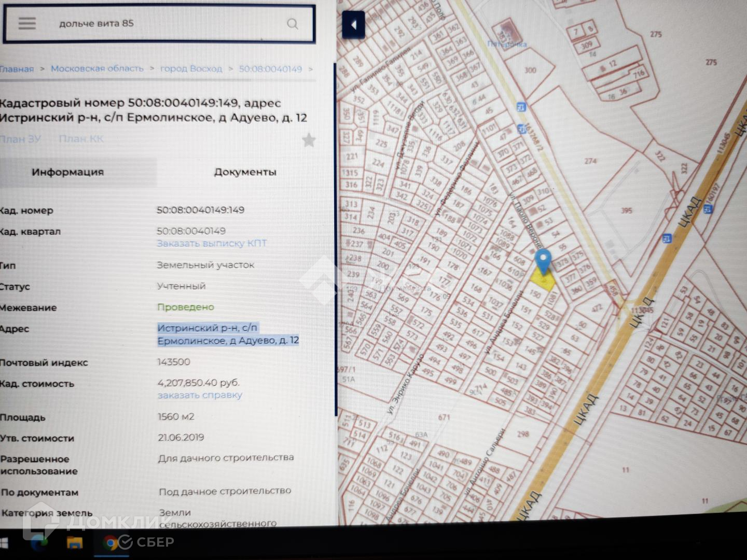The width and height of the screenshot is (747, 560).
Task: Click parcel 274 on the map
Action: tap(590, 161)
